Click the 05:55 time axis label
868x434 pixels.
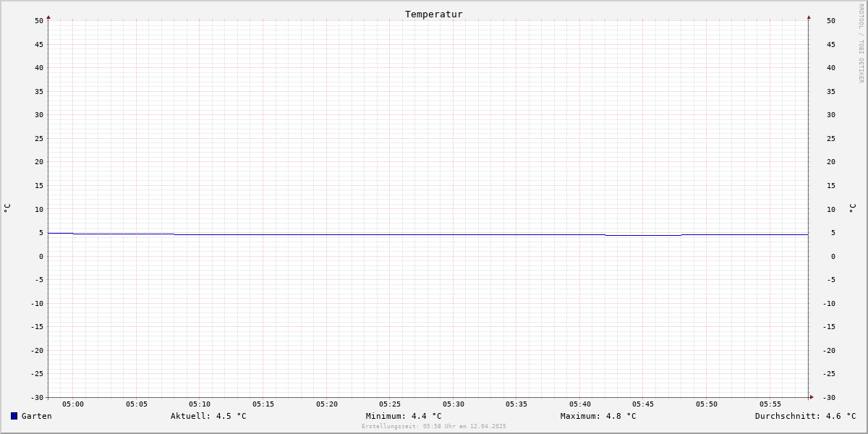[x=770, y=404]
